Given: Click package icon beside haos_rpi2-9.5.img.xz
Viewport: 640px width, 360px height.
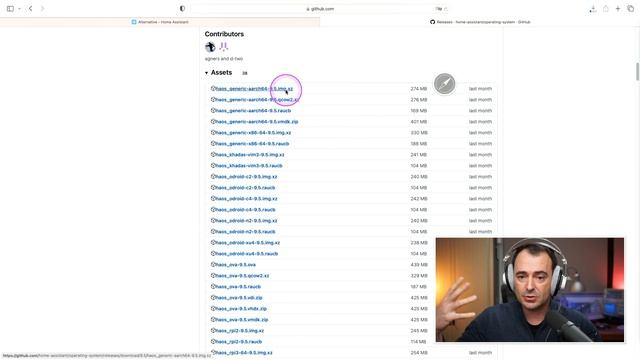Looking at the screenshot, I should [213, 331].
